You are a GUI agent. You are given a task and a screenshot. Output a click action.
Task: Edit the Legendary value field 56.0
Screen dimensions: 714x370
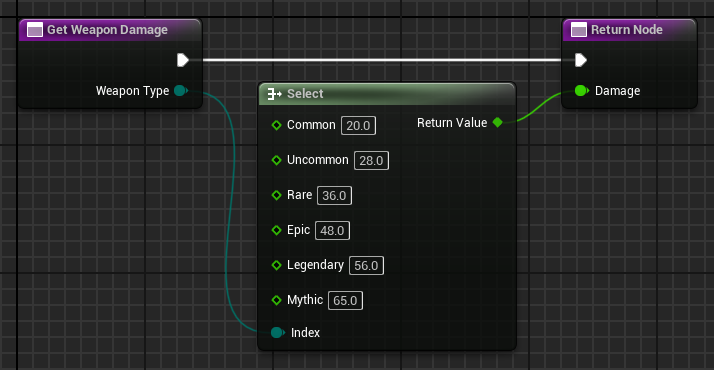pyautogui.click(x=366, y=266)
